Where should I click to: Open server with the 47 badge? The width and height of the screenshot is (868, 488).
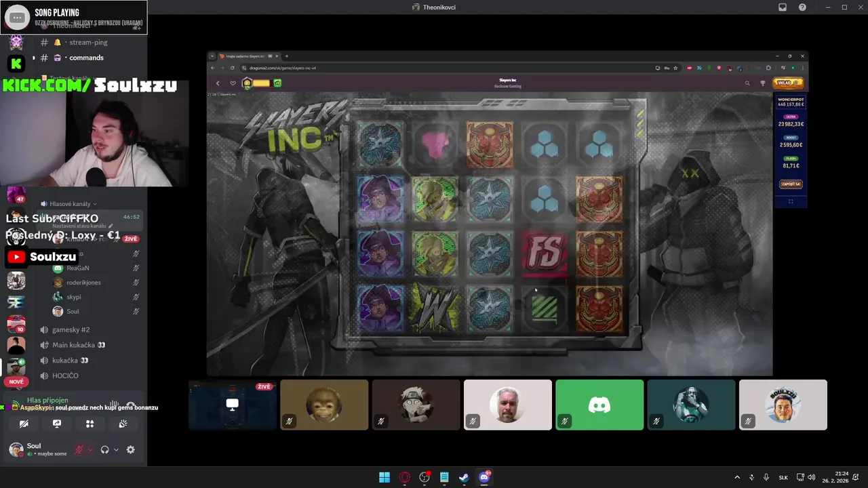coord(16,195)
